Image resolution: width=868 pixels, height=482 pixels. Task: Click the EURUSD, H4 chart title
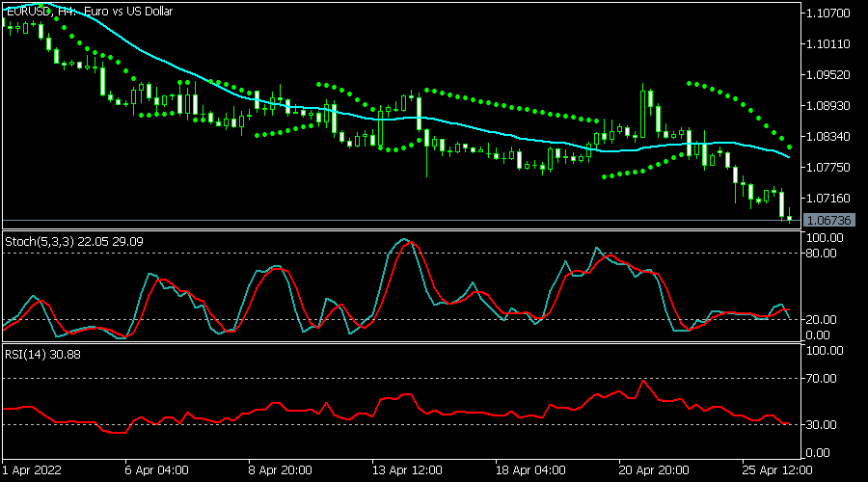click(x=89, y=11)
